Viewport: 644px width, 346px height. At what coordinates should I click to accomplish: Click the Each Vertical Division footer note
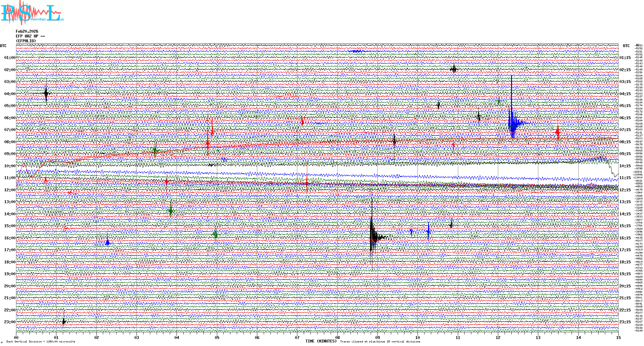click(41, 342)
